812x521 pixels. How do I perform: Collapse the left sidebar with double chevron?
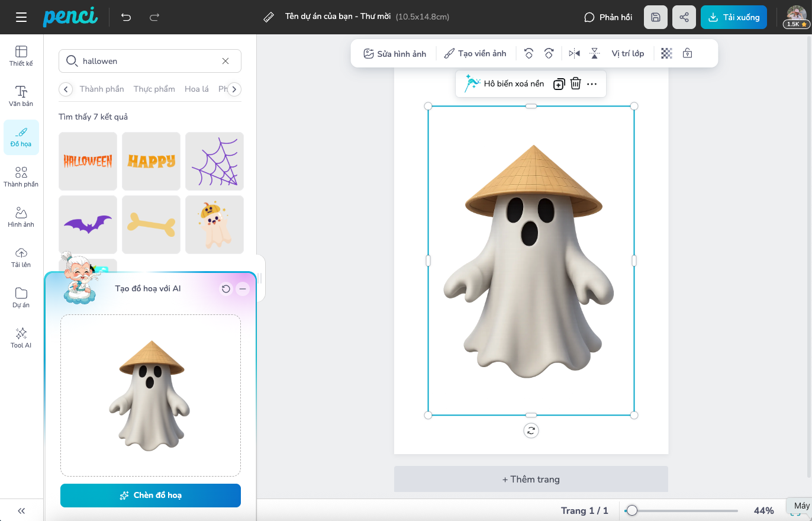(21, 511)
